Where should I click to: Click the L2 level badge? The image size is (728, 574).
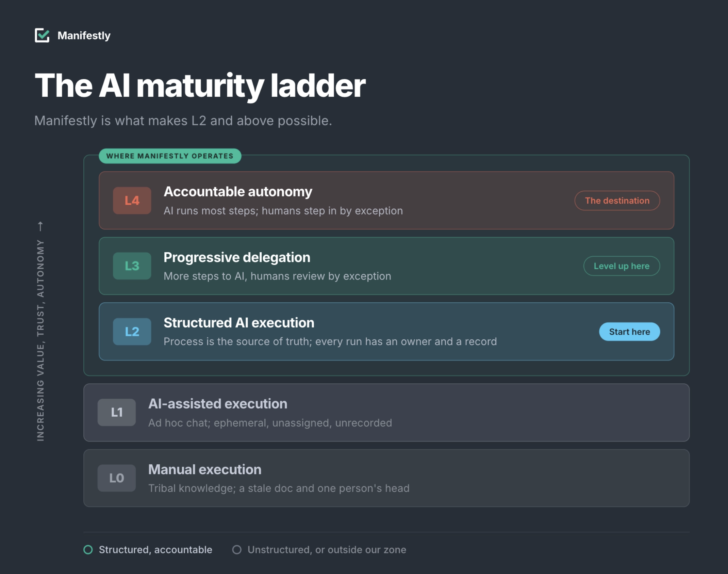pos(132,332)
